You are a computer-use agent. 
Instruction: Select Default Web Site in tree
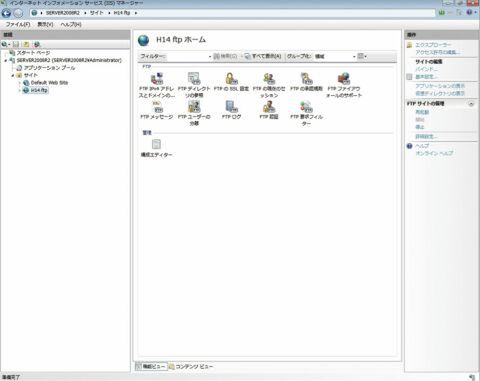pos(49,83)
